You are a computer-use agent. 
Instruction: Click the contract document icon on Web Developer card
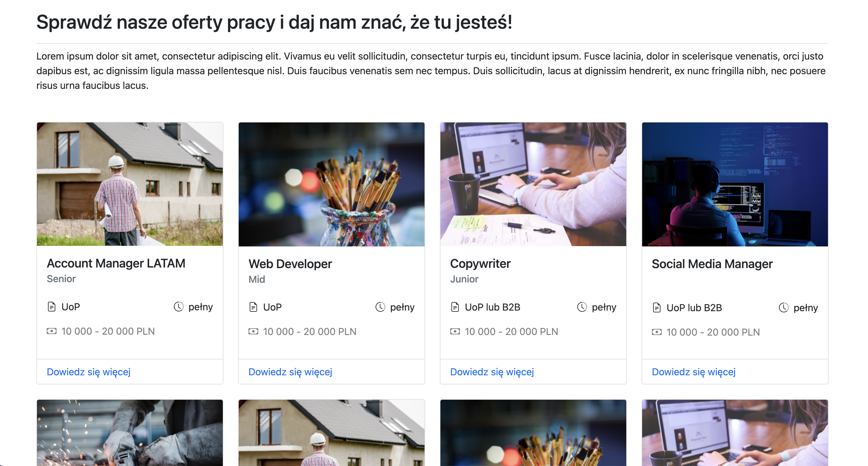coord(253,307)
